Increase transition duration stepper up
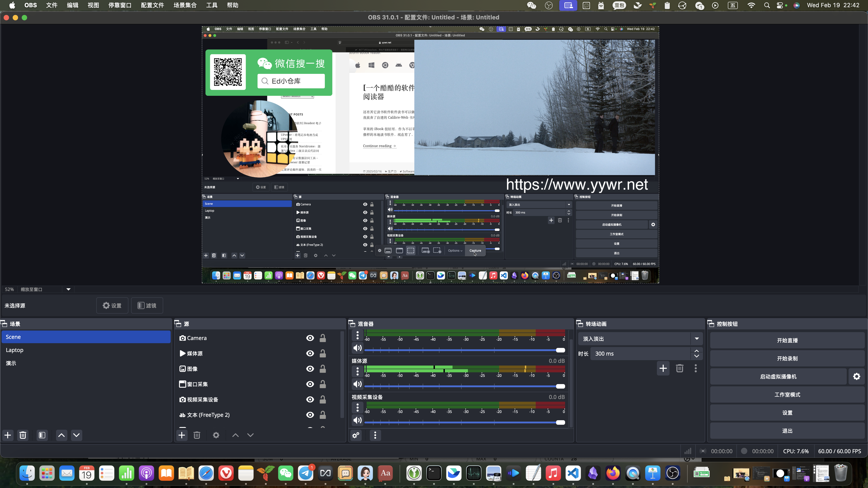This screenshot has width=868, height=488. [696, 351]
